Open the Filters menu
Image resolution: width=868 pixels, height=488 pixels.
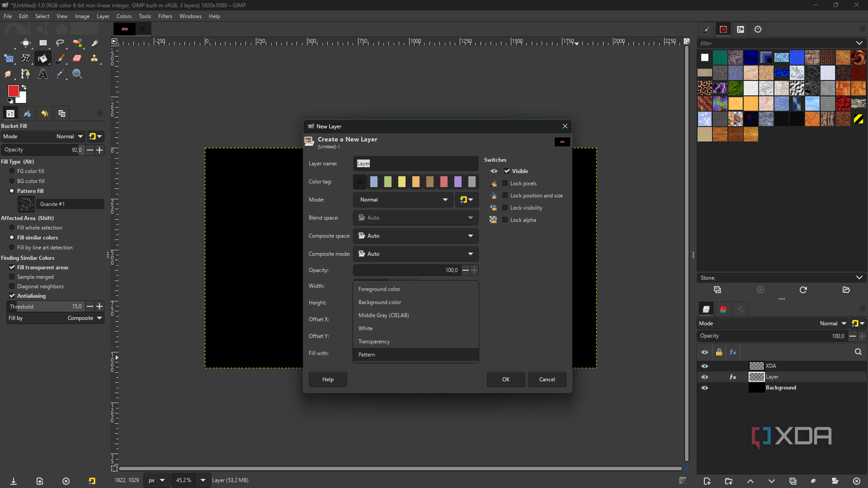pyautogui.click(x=165, y=16)
